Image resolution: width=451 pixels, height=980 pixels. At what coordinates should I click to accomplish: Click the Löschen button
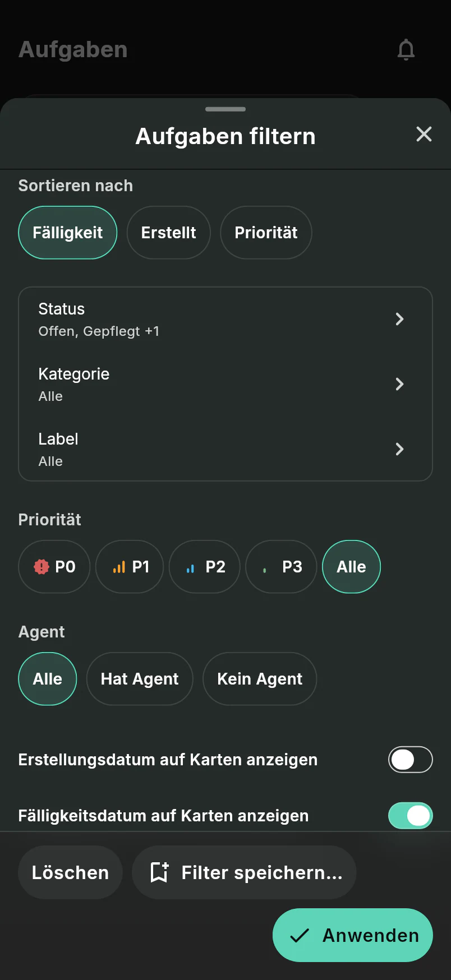tap(70, 872)
